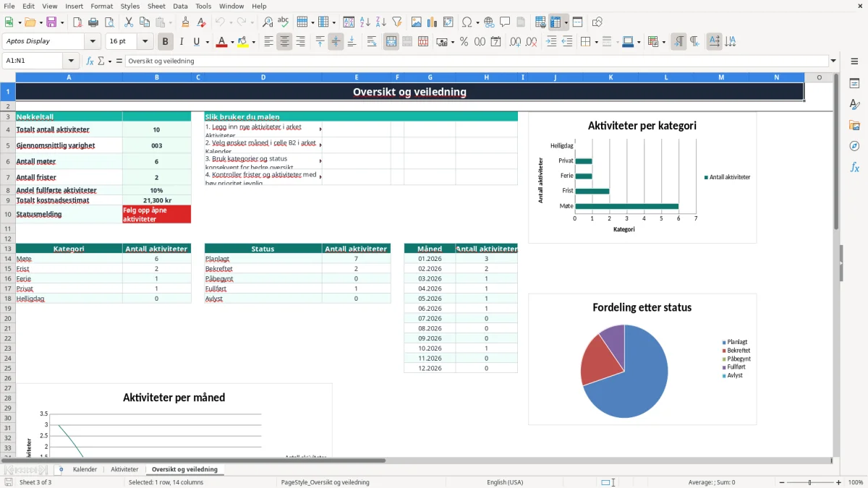Click the Add Decimal Place icon
The width and height of the screenshot is (868, 488).
[516, 42]
